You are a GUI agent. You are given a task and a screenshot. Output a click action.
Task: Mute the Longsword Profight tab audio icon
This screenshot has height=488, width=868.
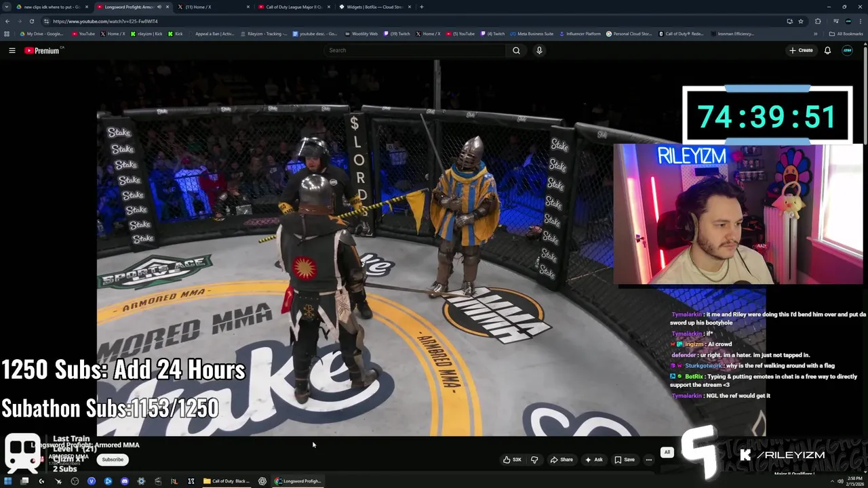pos(159,7)
